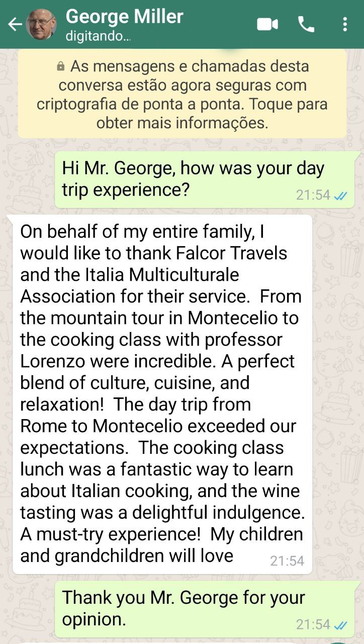The width and height of the screenshot is (364, 644).
Task: Tap the 21:54 time on 'Thank you' message
Action: (x=313, y=624)
